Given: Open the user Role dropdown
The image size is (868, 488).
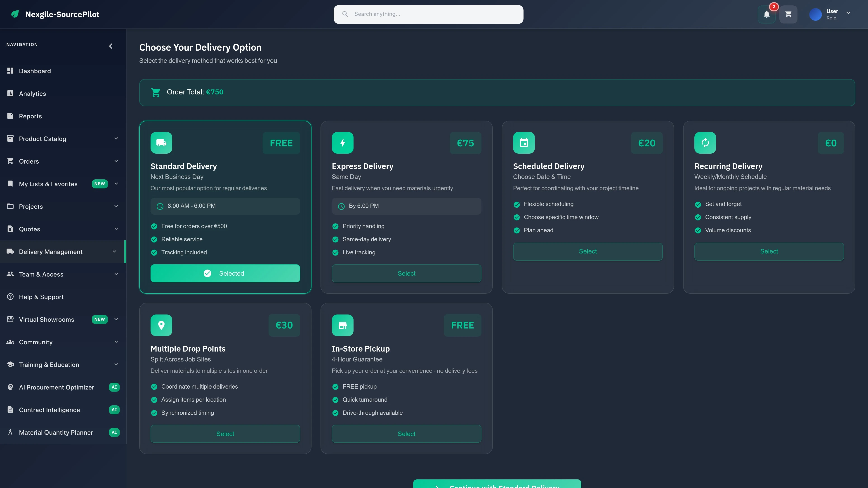Looking at the screenshot, I should (x=849, y=14).
